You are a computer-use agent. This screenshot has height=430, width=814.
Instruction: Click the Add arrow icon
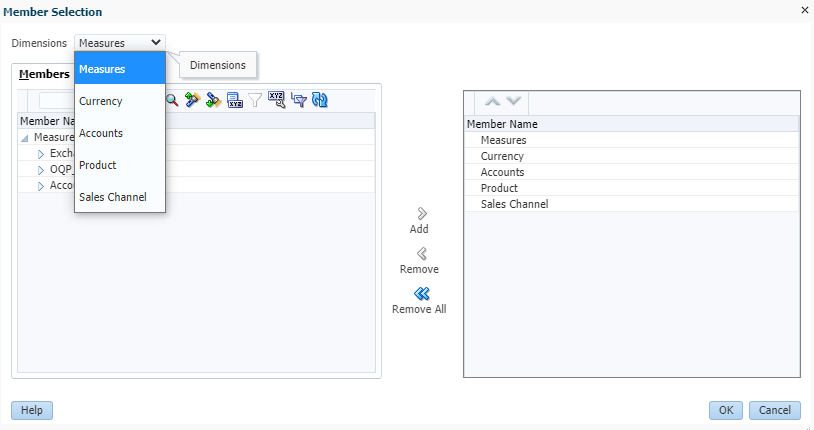point(422,213)
